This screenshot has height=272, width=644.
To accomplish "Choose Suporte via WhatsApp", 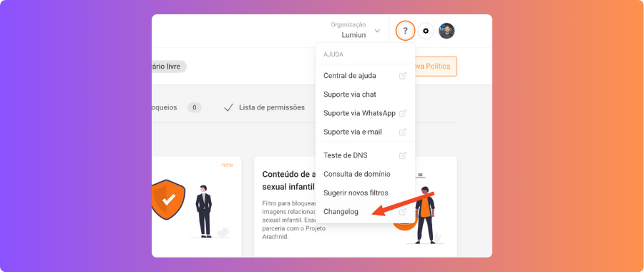I will [x=365, y=113].
